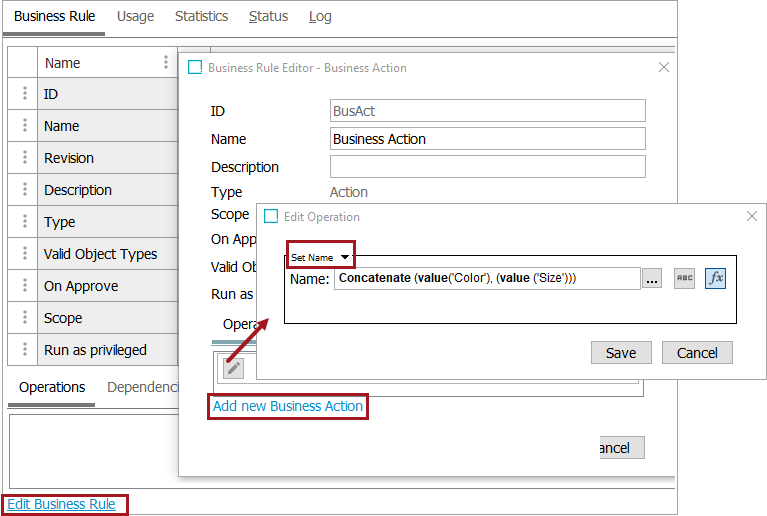The image size is (767, 516).
Task: Click the drag handle beside the Scope row
Action: click(24, 318)
